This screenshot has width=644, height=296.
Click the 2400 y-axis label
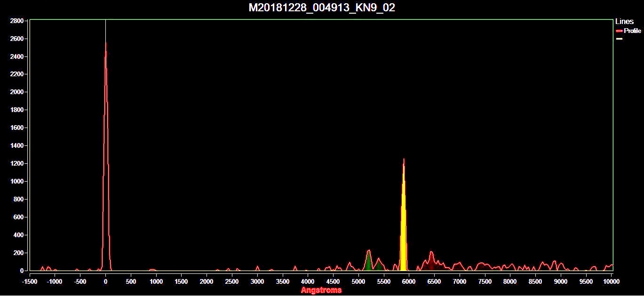pos(17,56)
